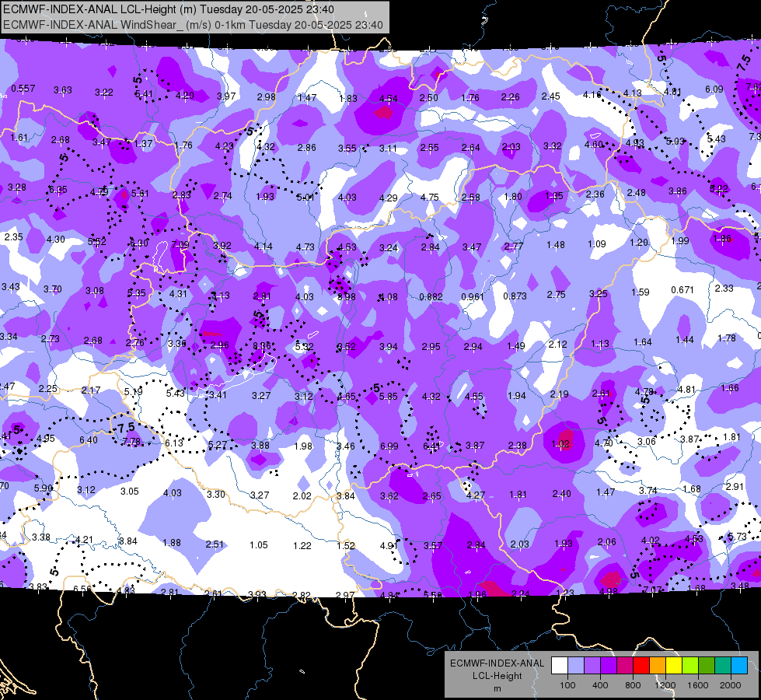Image resolution: width=761 pixels, height=700 pixels.
Task: Click the teal legend swatch
Action: [723, 666]
